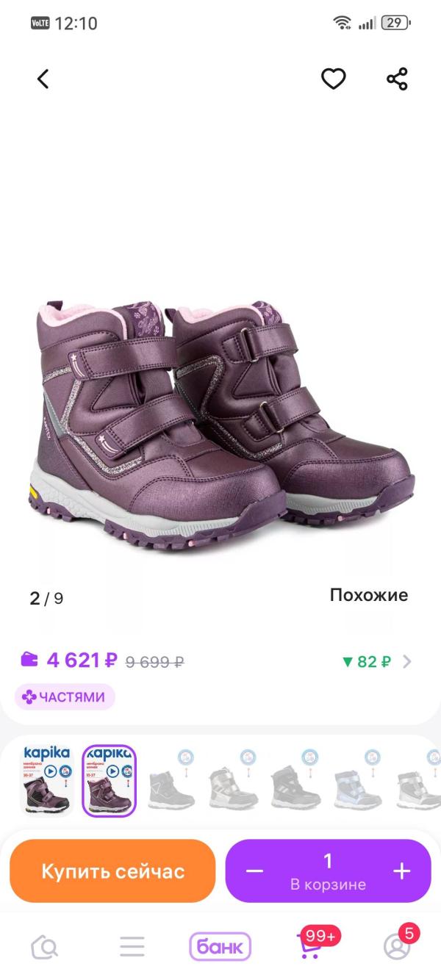The height and width of the screenshot is (980, 441).
Task: Go back using the arrow icon
Action: [x=43, y=79]
